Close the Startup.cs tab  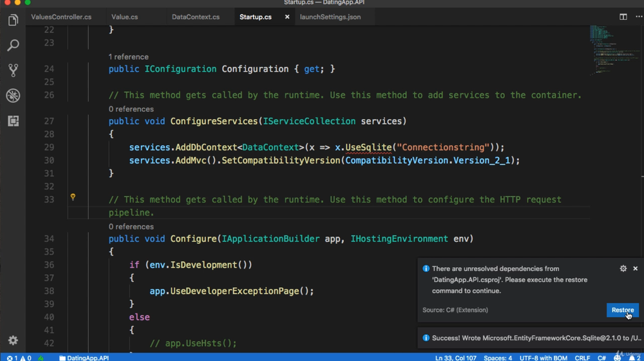287,17
